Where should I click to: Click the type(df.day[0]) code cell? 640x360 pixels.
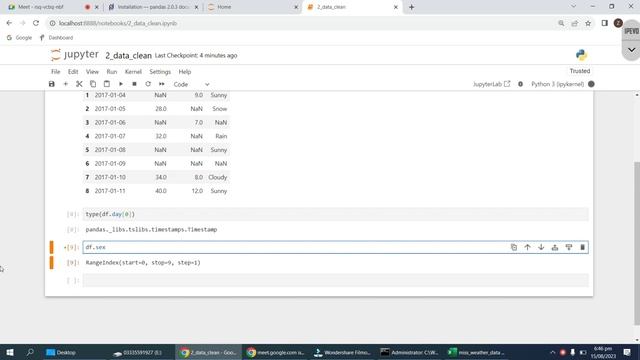(x=336, y=214)
